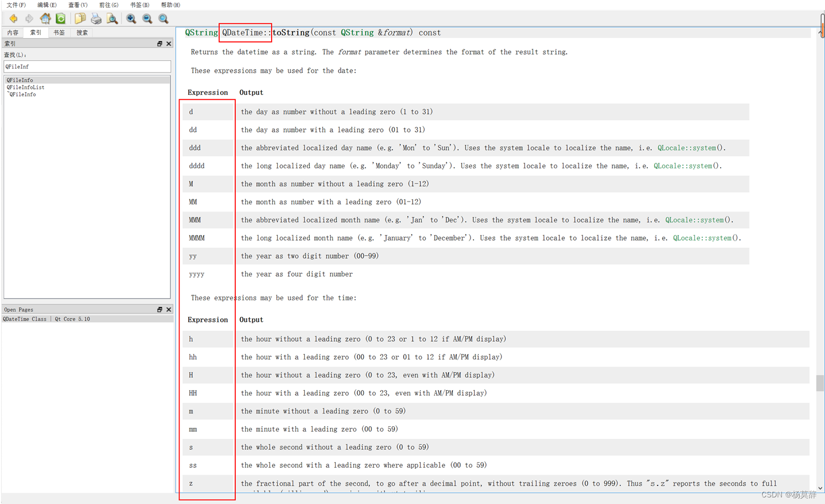This screenshot has height=504, width=825.
Task: Print the page with the printer icon
Action: click(96, 19)
